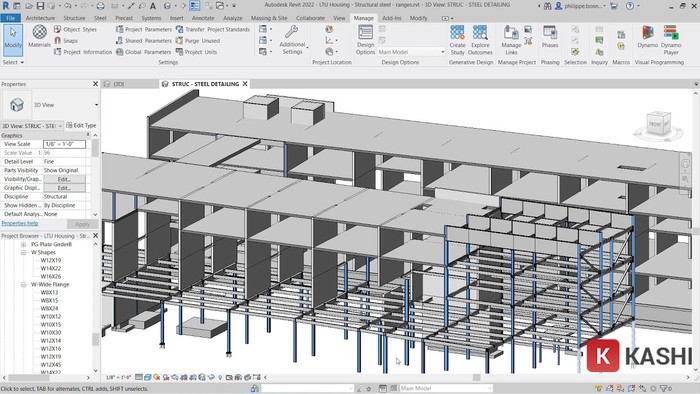Click Edit Type button

tap(81, 126)
